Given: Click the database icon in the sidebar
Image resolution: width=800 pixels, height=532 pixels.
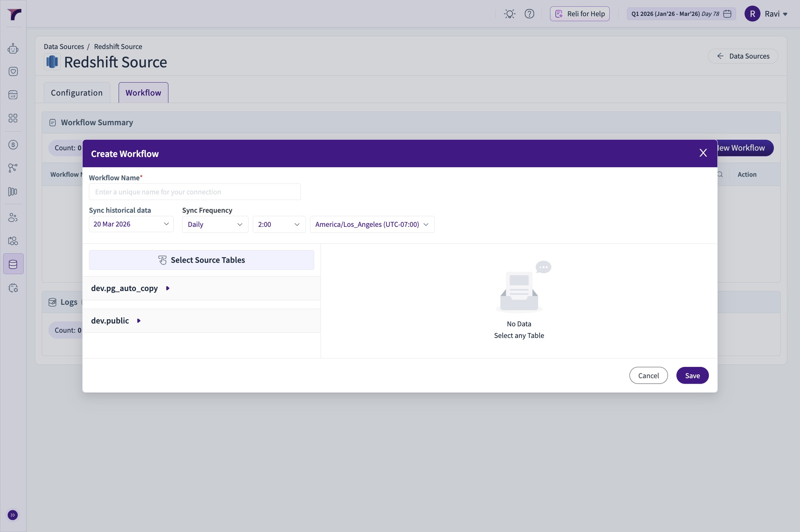Looking at the screenshot, I should point(13,264).
